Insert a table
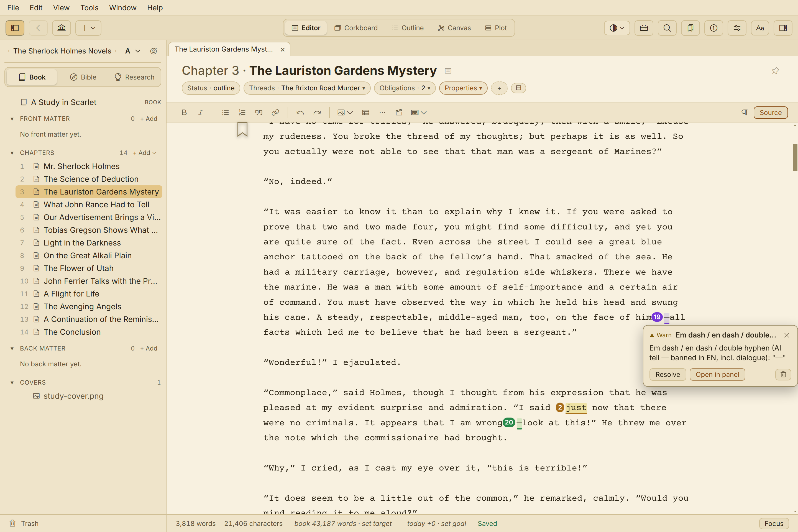798x532 pixels. tap(366, 112)
